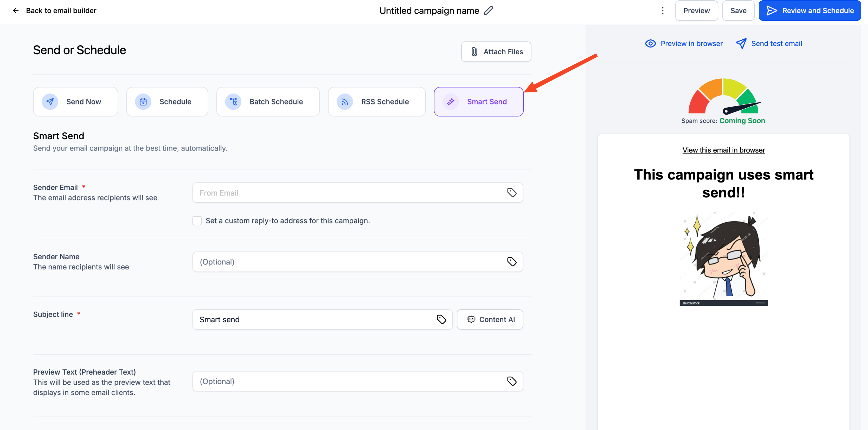Select the Smart Send option
Image resolution: width=868 pixels, height=430 pixels.
point(478,101)
